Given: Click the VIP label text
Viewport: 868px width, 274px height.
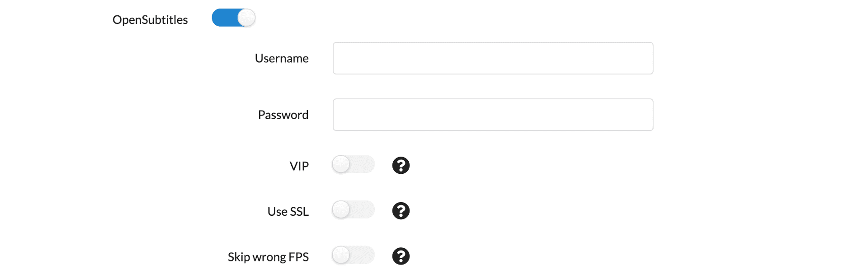Looking at the screenshot, I should [299, 166].
